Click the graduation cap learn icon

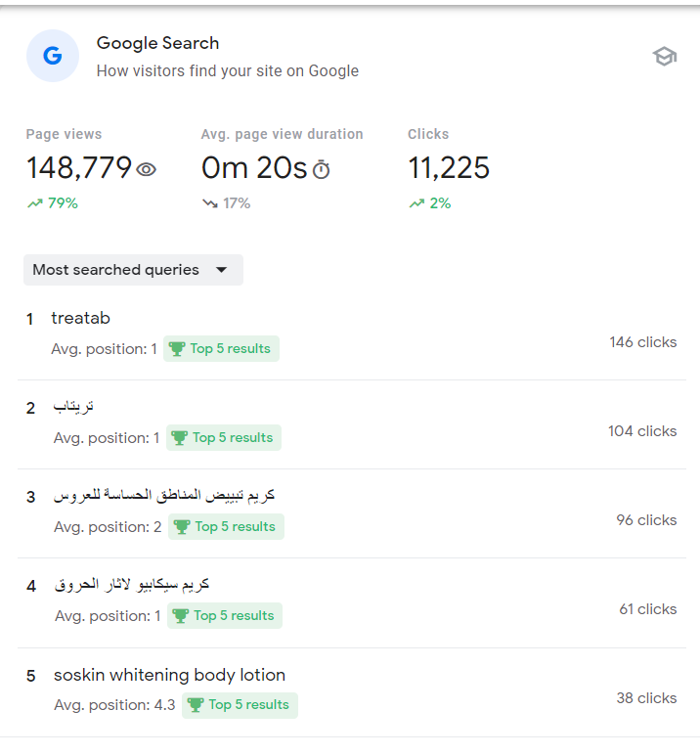(x=665, y=57)
